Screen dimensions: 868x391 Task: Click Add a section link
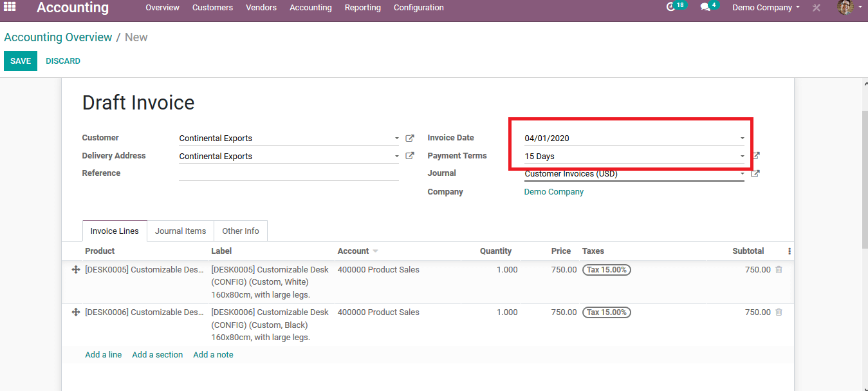tap(158, 355)
